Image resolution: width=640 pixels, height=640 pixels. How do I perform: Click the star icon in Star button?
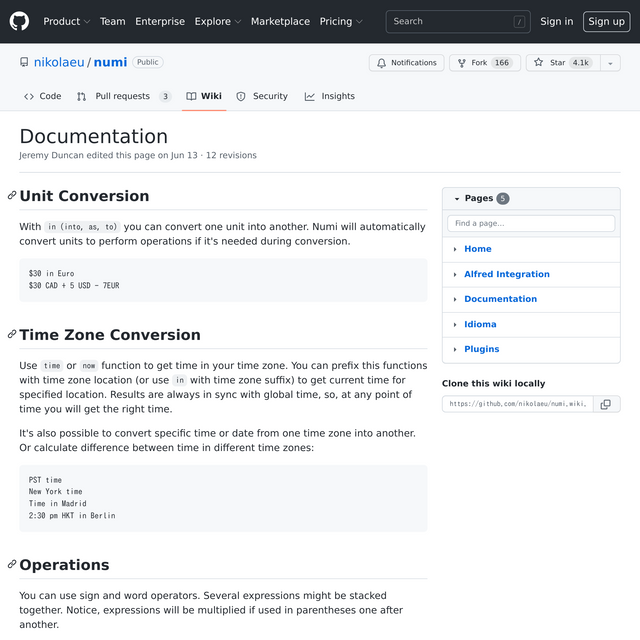pos(538,62)
